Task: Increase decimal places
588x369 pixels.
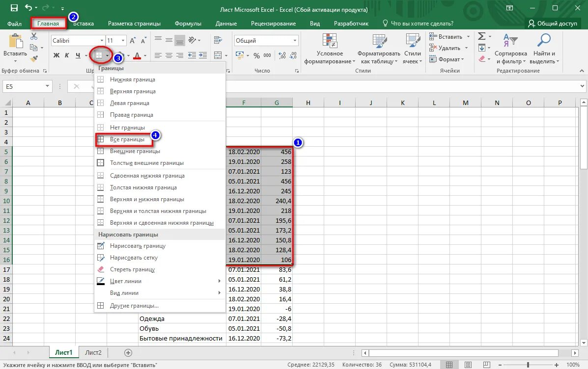Action: coord(282,55)
